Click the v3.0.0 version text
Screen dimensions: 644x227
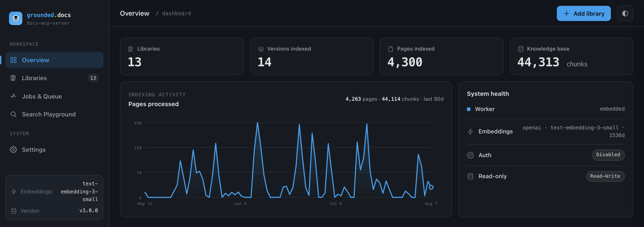tap(89, 210)
